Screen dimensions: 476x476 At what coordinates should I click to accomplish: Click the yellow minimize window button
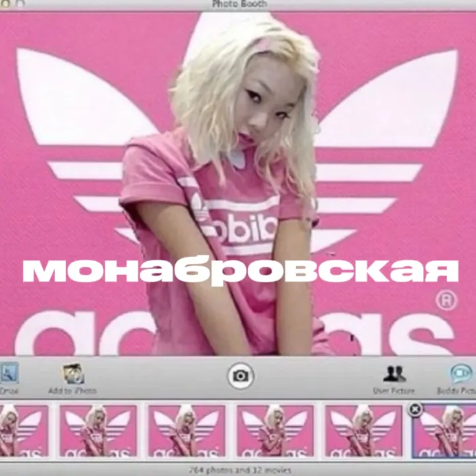(x=5, y=3)
